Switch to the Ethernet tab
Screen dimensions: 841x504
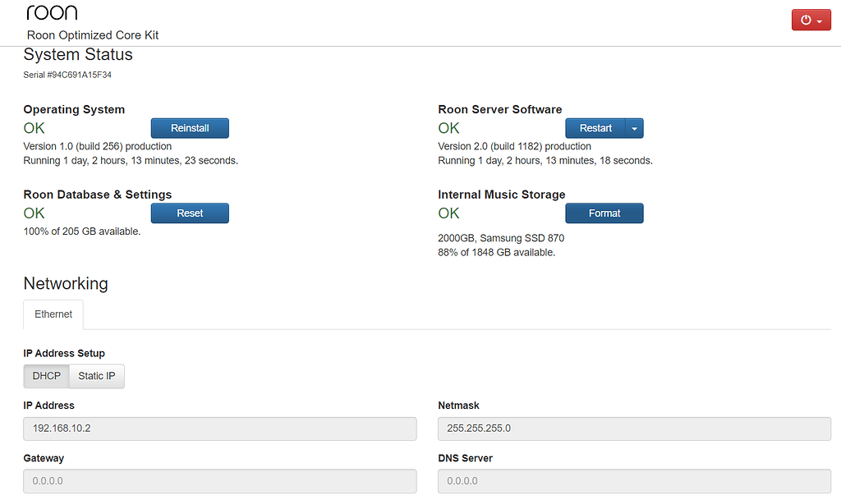click(53, 314)
